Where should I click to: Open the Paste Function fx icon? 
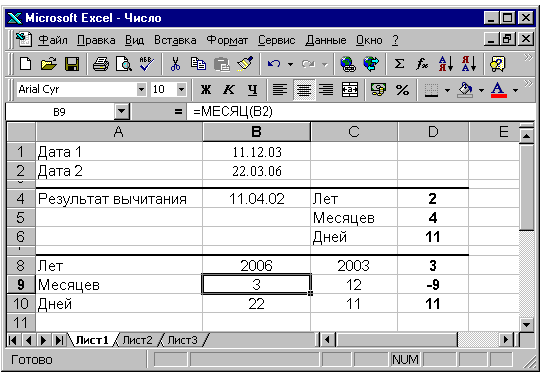click(422, 64)
